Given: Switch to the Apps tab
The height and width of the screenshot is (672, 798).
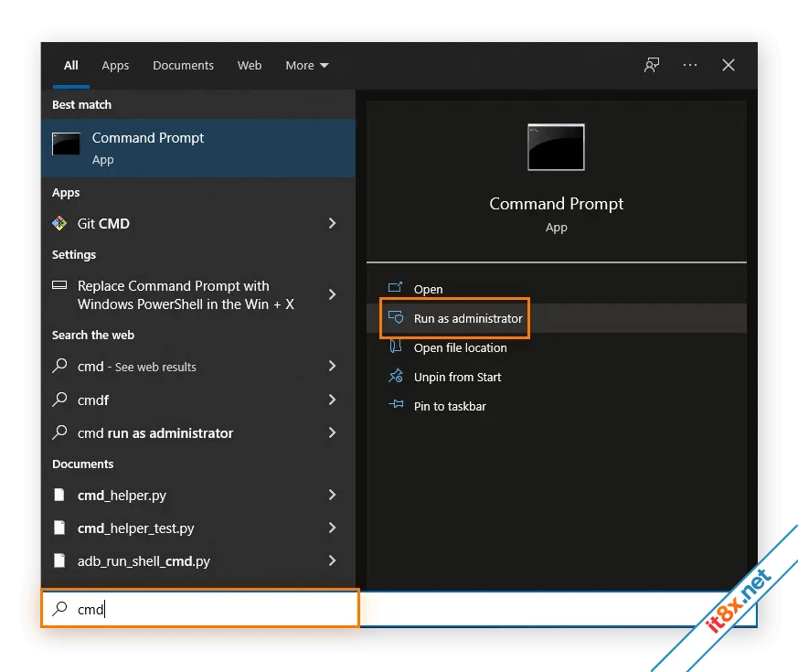Looking at the screenshot, I should 115,66.
